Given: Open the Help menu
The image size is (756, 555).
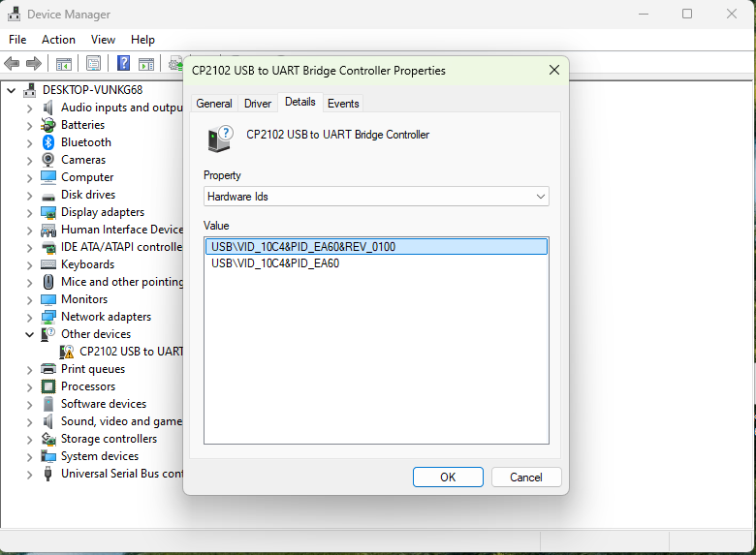Looking at the screenshot, I should click(142, 40).
